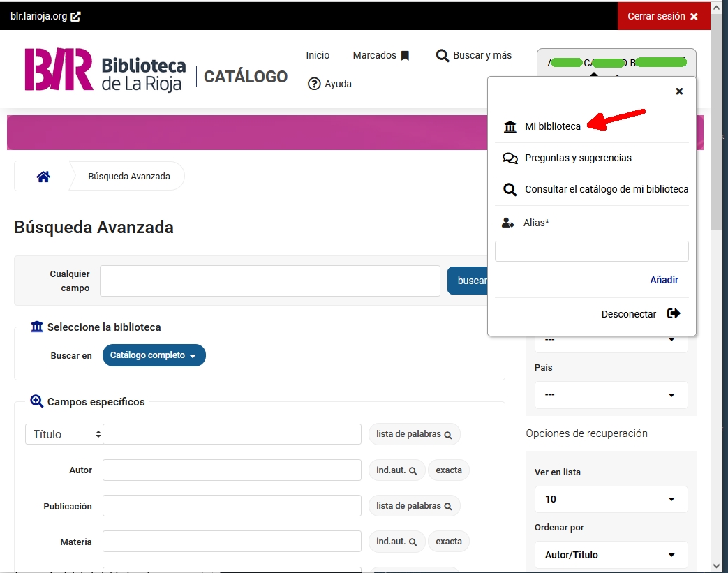Viewport: 728px width, 573px height.
Task: Click the home icon in the breadcrumb
Action: 43,177
